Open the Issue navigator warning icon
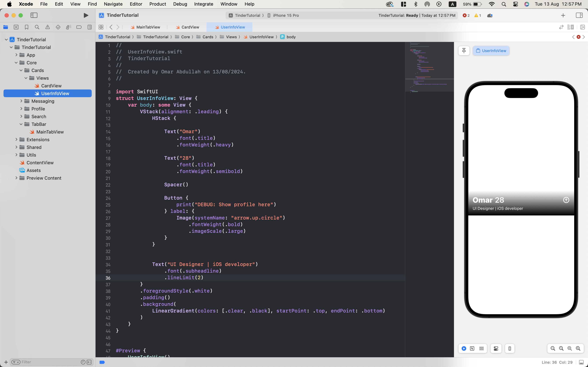Image resolution: width=588 pixels, height=367 pixels. coord(48,27)
